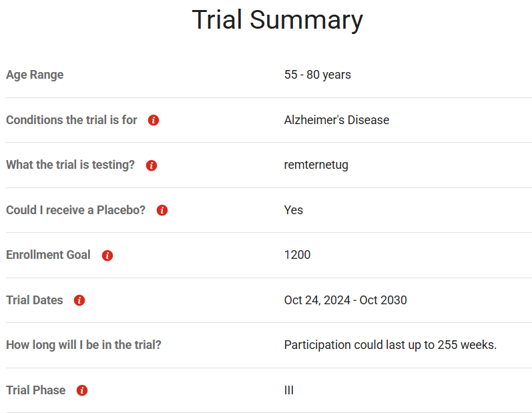The height and width of the screenshot is (413, 532).
Task: Click the Trial Dates label text
Action: tap(34, 300)
